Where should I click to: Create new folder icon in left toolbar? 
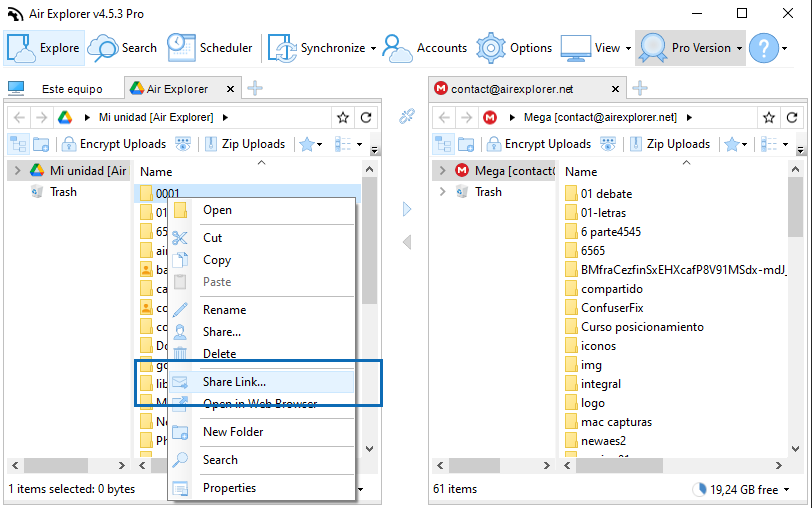[x=41, y=144]
